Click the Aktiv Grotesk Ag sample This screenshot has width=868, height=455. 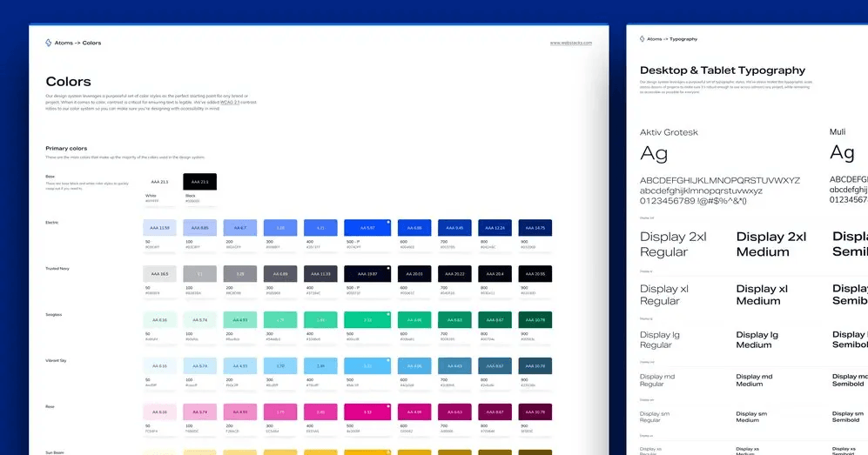(x=654, y=154)
